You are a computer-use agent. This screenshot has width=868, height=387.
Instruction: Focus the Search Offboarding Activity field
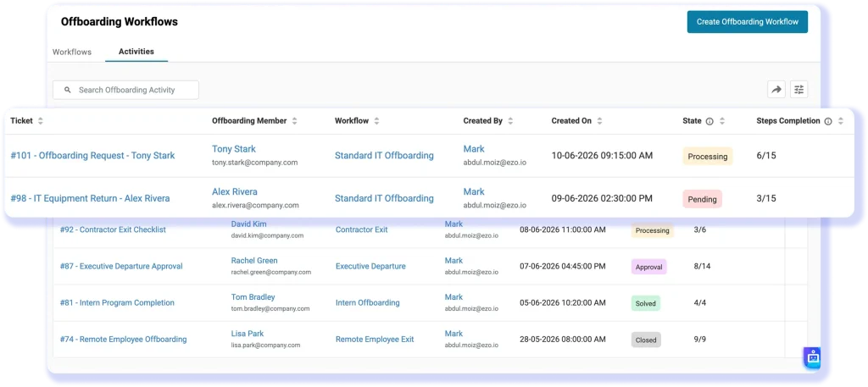[125, 90]
